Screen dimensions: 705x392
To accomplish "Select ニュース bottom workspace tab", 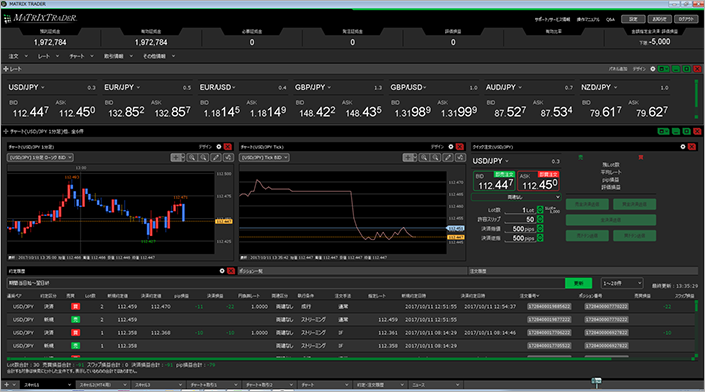I will (x=435, y=385).
